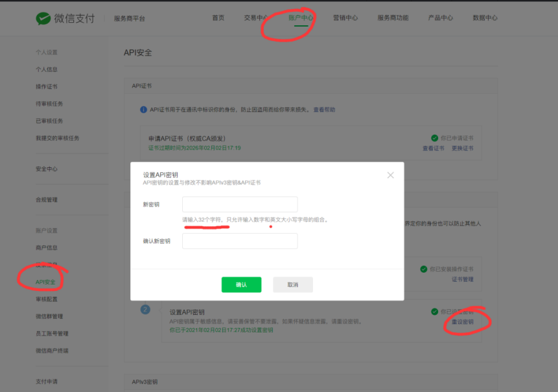The image size is (558, 392).
Task: Click the certificate expiry text 证书过期时间为2026年02月02日17:19
Action: click(x=194, y=148)
